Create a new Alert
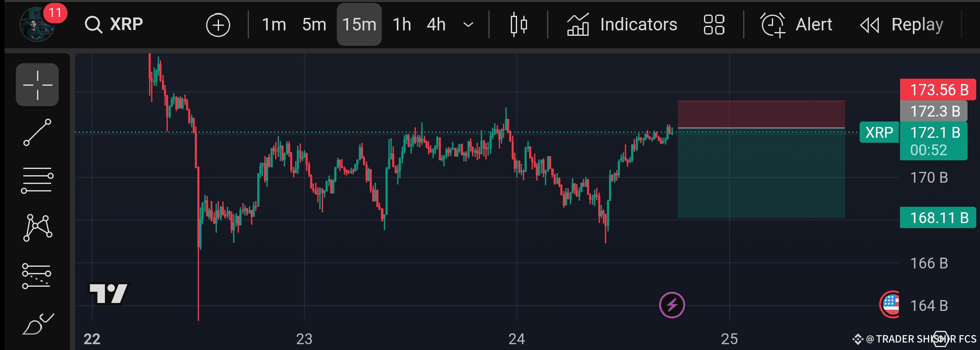980x350 pixels. click(x=796, y=25)
